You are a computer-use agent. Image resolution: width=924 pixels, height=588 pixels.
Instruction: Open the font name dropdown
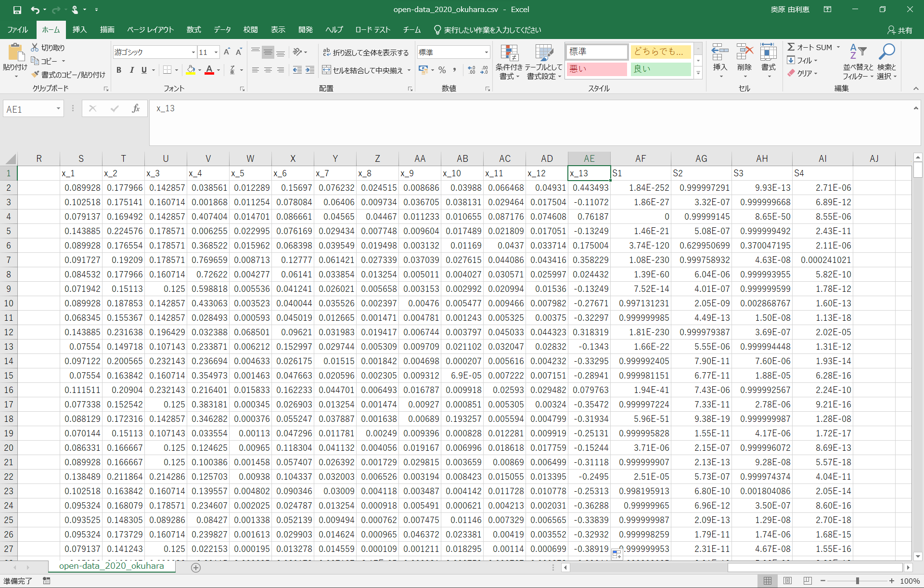coord(193,52)
